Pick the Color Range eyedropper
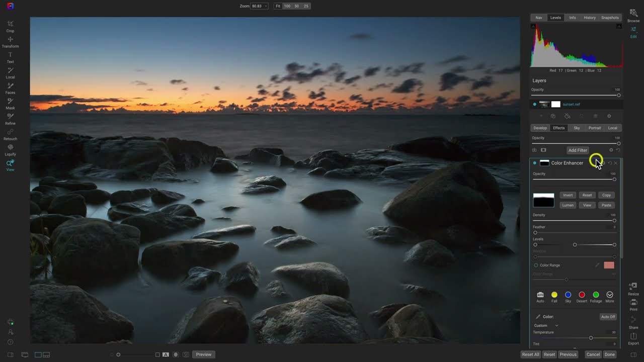Screen dimensions: 644x362 tap(597, 265)
